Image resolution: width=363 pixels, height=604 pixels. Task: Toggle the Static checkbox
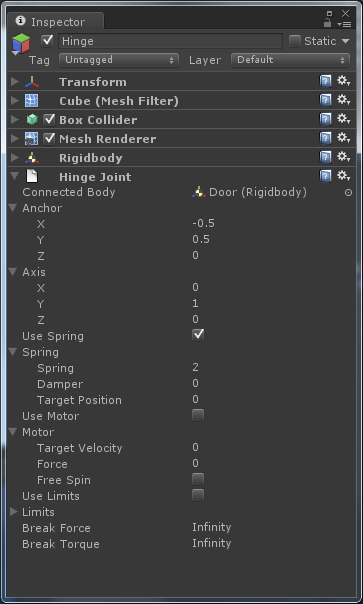coord(295,41)
